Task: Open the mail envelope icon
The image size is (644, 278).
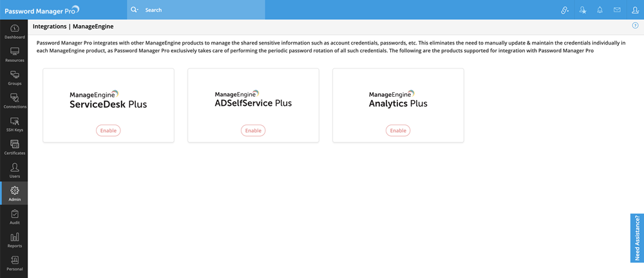Action: [617, 10]
